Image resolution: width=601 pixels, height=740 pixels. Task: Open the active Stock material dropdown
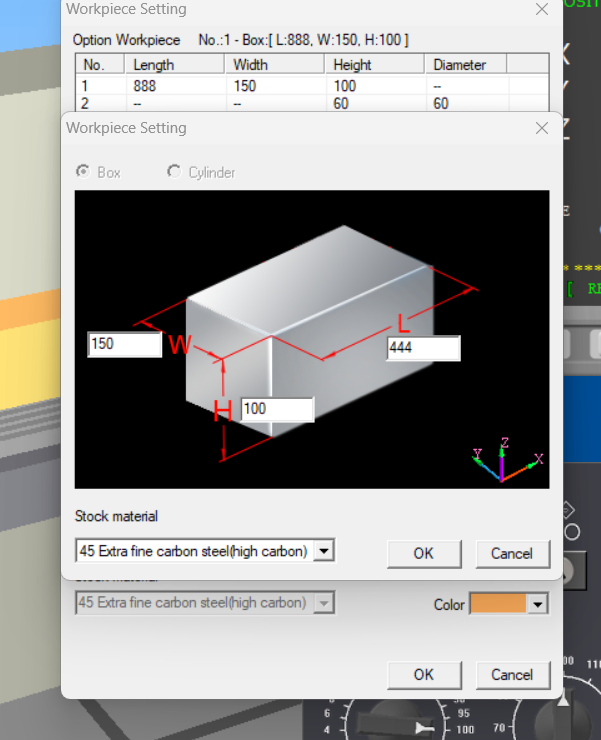coord(323,551)
